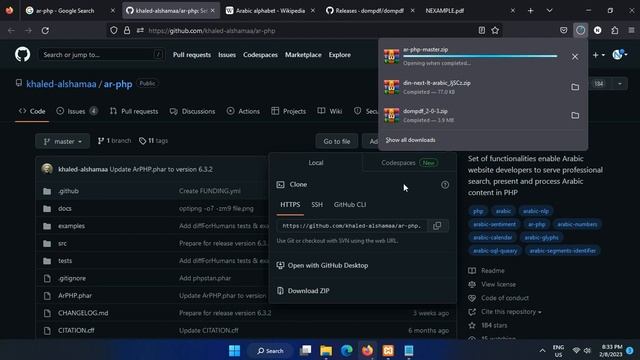Toggle reader view icon in address bar
The image size is (640, 360).
[x=482, y=30]
